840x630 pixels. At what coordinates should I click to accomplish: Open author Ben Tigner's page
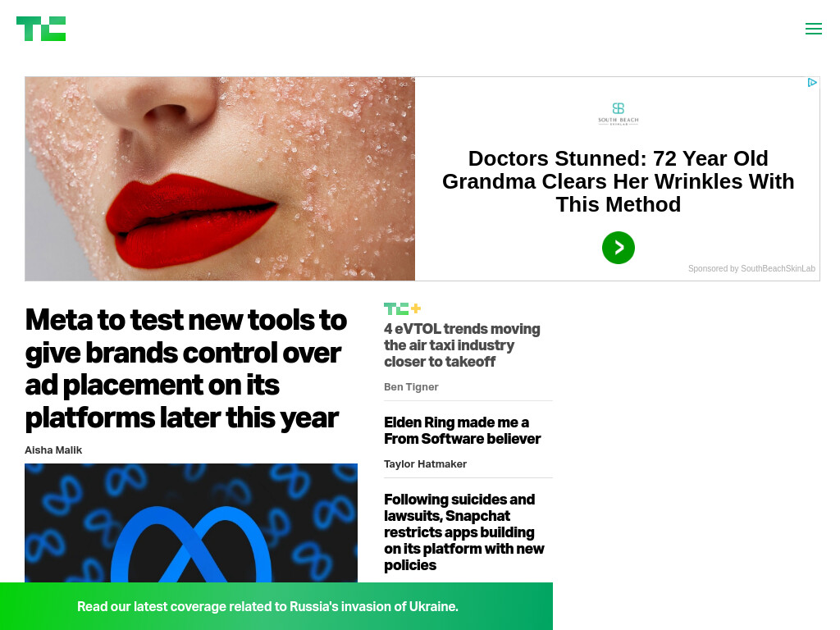coord(411,387)
